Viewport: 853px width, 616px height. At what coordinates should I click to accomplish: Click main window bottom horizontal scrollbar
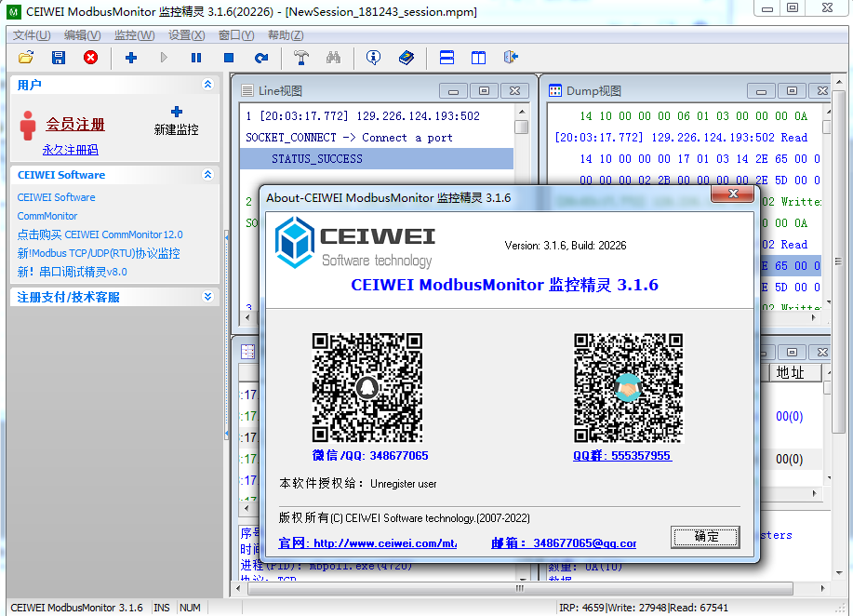click(520, 588)
